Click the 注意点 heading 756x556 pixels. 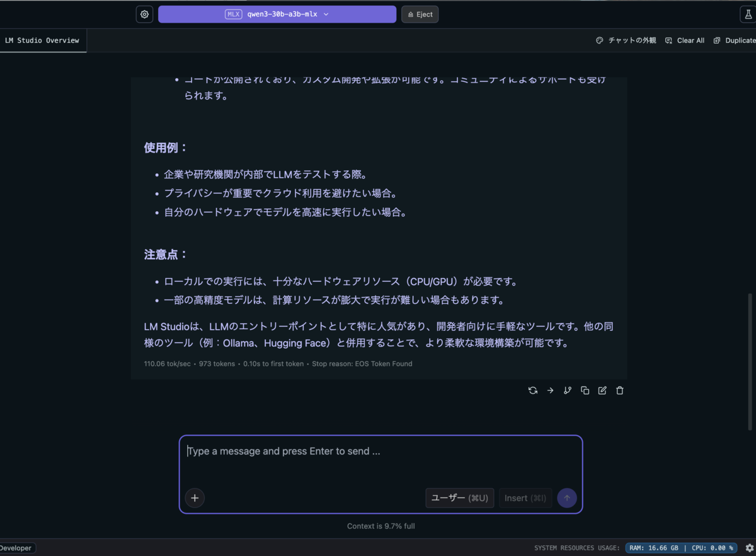[x=166, y=255]
